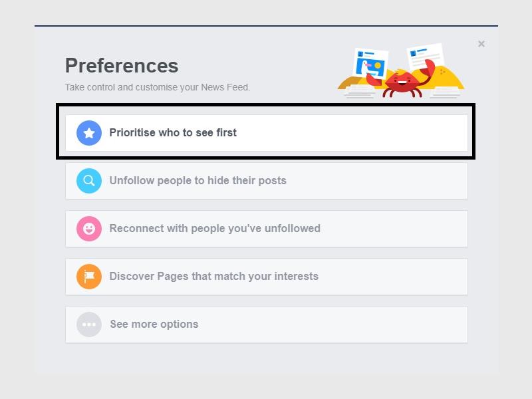Click the Reconnect option label text
532x399 pixels.
click(216, 228)
